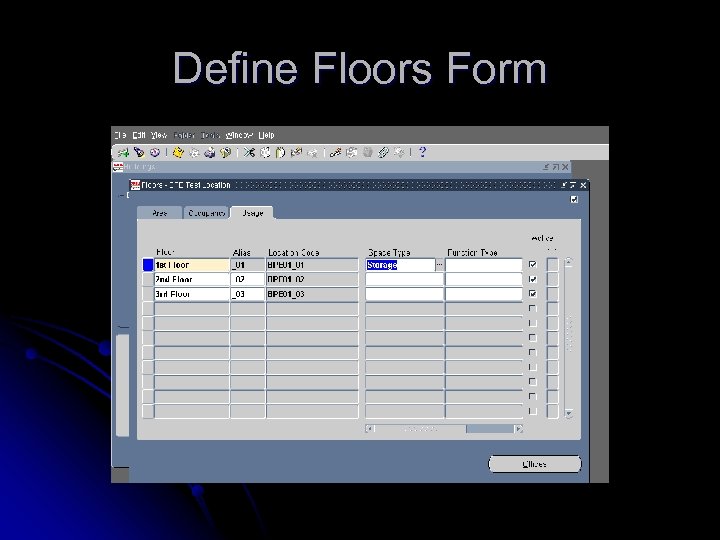Click location code BPB01_03
This screenshot has width=720, height=540.
[x=312, y=294]
